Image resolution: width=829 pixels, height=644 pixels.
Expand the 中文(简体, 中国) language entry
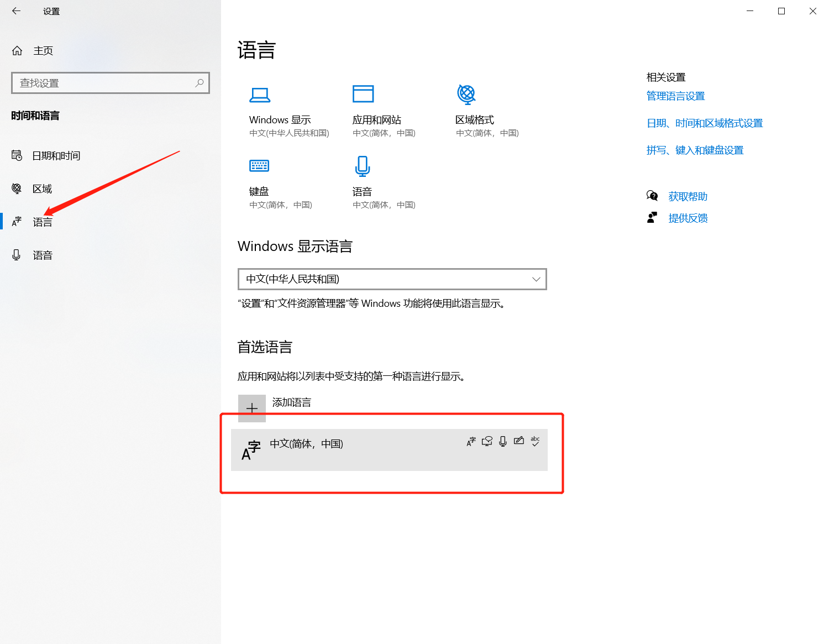click(x=390, y=450)
